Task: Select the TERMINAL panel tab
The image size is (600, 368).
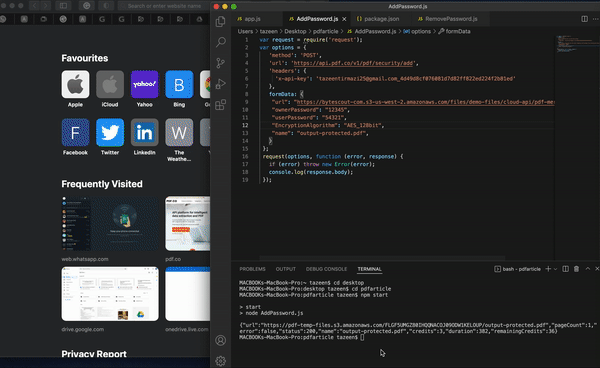Action: 369,269
